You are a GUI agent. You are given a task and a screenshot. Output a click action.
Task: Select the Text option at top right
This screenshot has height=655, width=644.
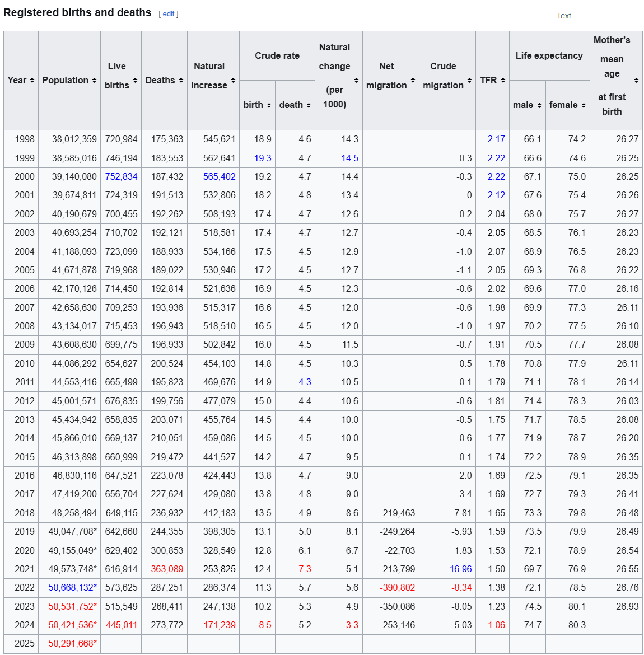click(x=564, y=16)
